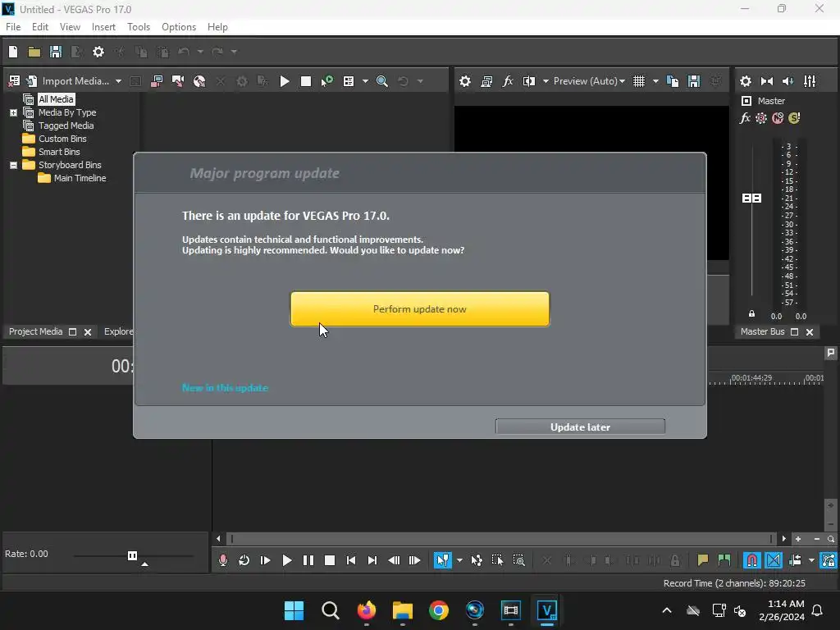Switch to the Project Media tab

(35, 331)
